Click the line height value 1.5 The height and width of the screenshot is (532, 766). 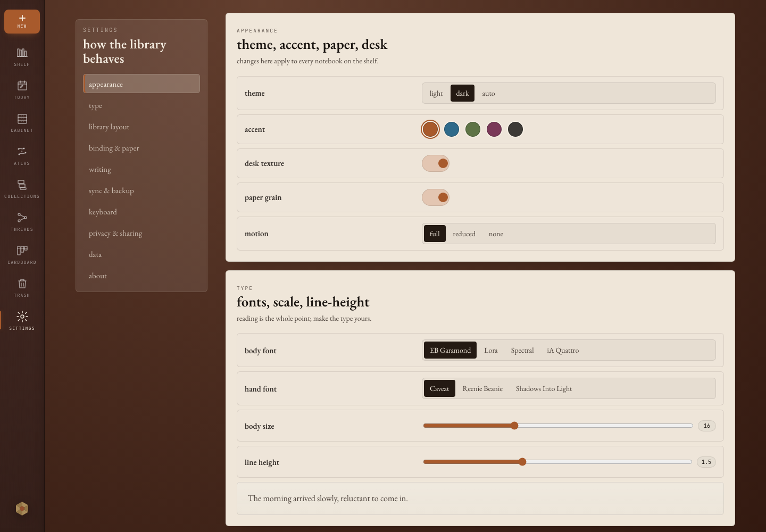pyautogui.click(x=706, y=462)
